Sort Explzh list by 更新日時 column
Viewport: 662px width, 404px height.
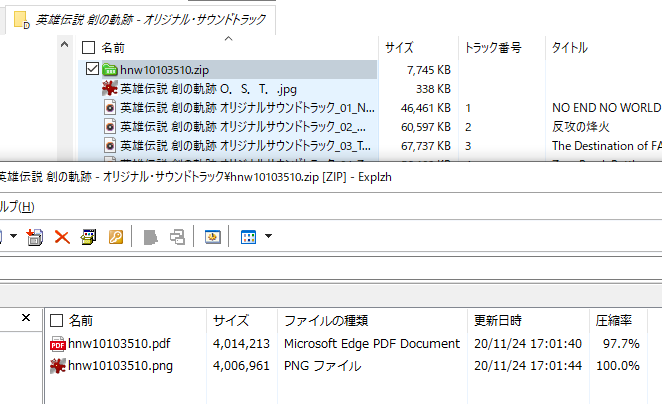click(498, 321)
